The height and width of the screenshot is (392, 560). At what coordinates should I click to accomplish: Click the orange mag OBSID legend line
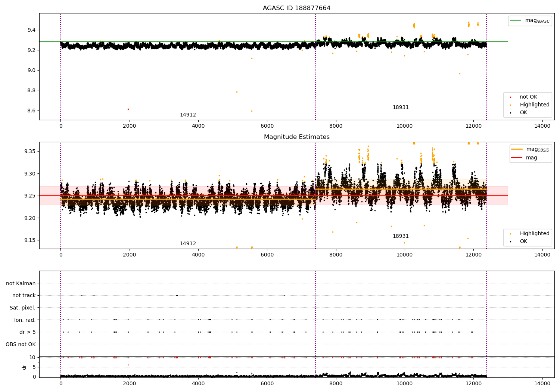click(x=517, y=149)
